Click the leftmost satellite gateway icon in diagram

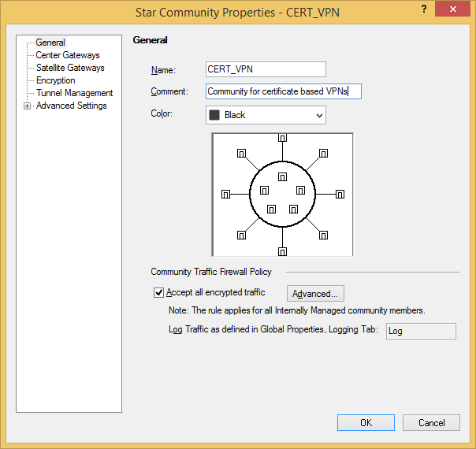click(225, 194)
